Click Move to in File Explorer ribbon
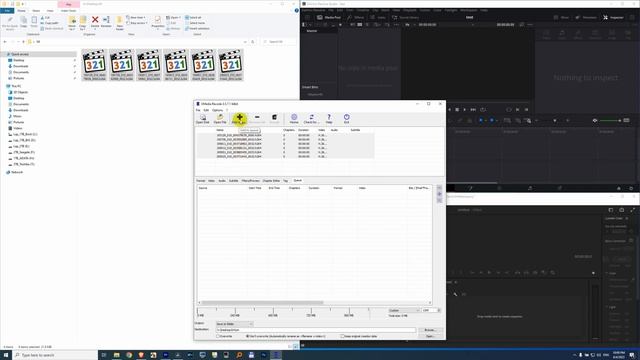The height and width of the screenshot is (360, 640). (72, 22)
